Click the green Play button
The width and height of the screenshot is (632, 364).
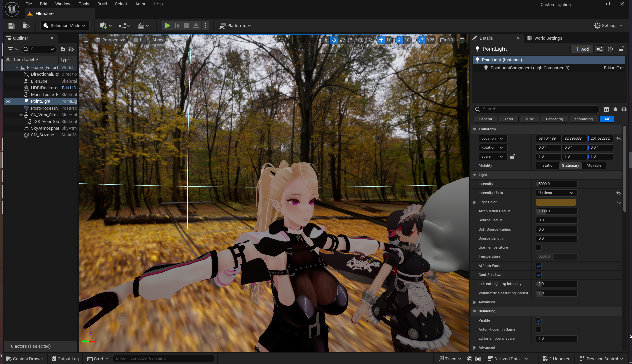pyautogui.click(x=167, y=26)
